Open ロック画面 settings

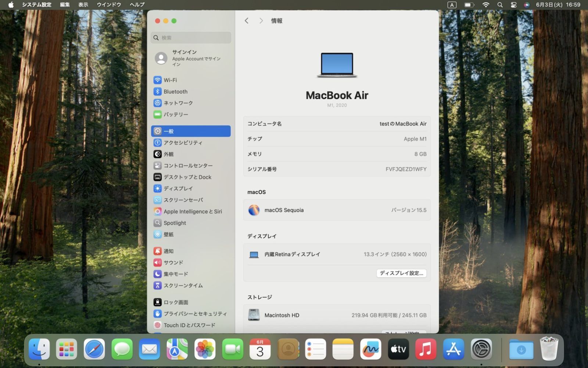191,302
